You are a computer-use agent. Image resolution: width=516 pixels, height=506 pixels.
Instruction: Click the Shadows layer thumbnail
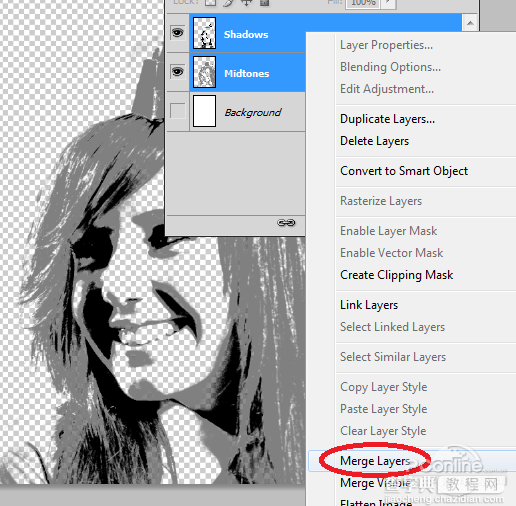click(204, 33)
